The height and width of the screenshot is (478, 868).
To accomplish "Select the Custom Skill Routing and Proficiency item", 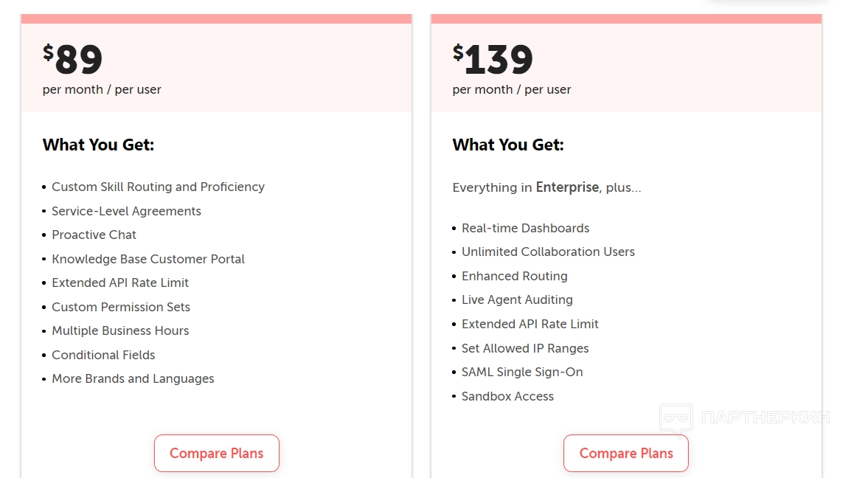I will tap(158, 187).
